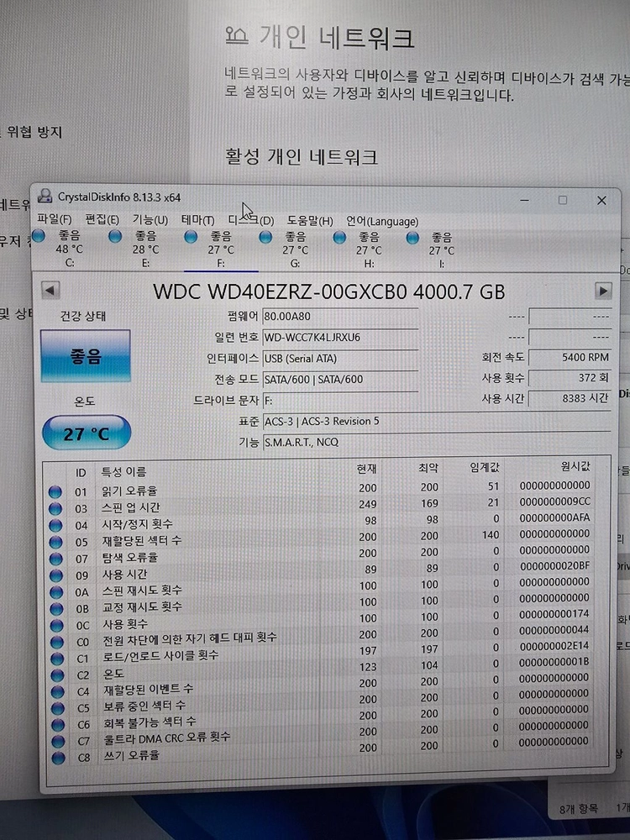Image resolution: width=630 pixels, height=840 pixels.
Task: Open the 도움말(H) menu
Action: point(310,221)
